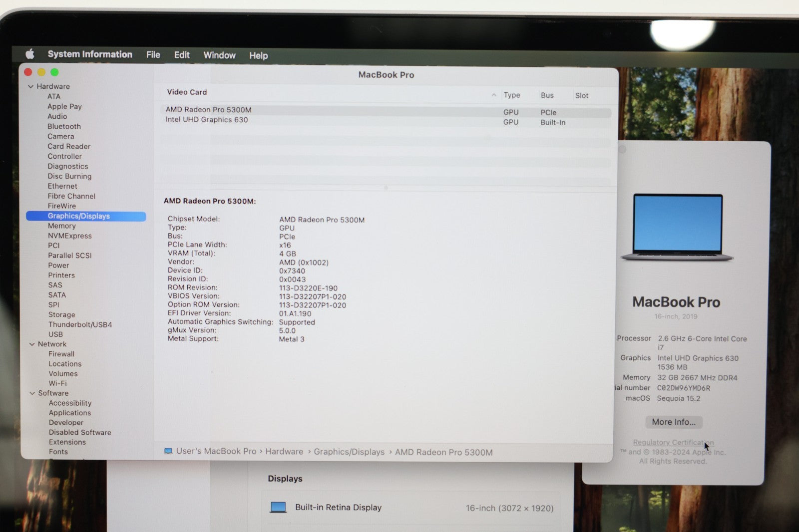Open the Apple menu icon

[30, 54]
